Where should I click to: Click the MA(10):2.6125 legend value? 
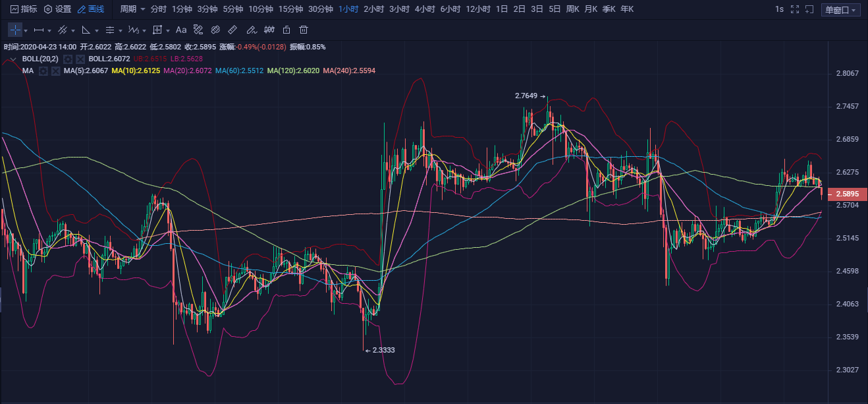tap(136, 71)
